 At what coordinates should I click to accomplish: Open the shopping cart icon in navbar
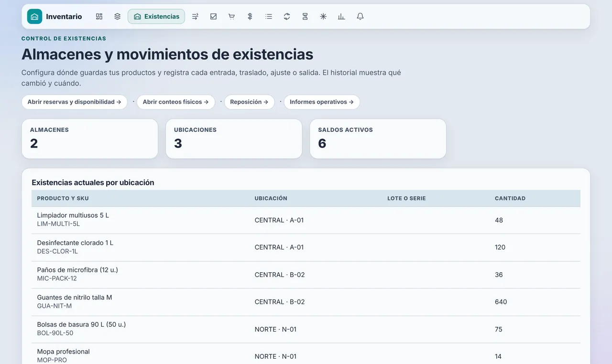tap(231, 16)
